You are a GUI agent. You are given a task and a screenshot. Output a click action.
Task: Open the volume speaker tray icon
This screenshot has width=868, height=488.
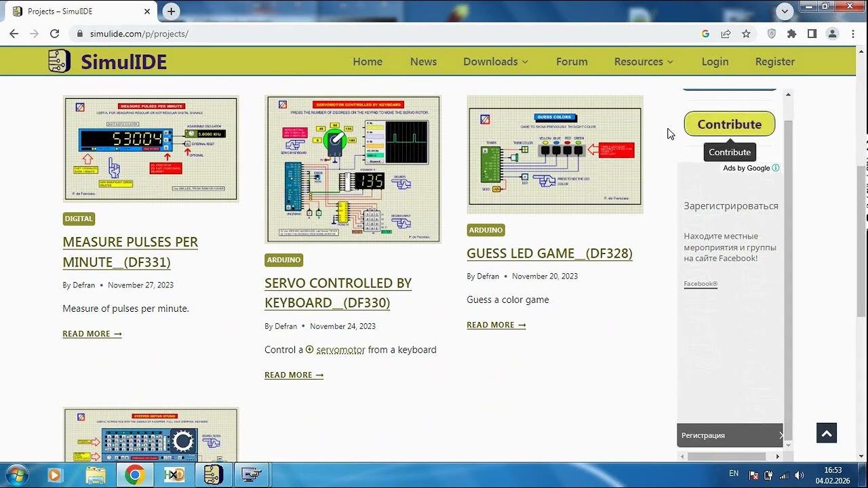(799, 475)
